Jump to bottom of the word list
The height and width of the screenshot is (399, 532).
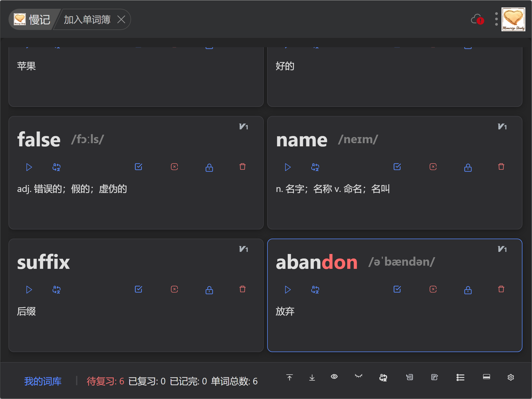312,377
